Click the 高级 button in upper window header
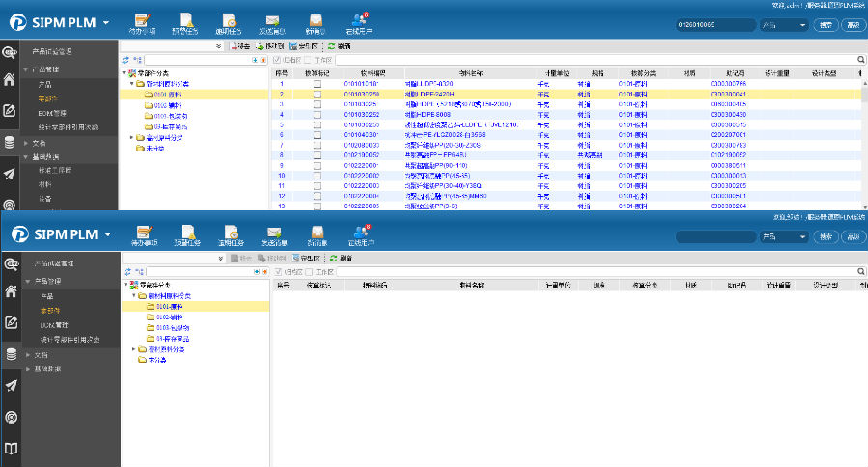Screen dimensions: 868x467 (x=852, y=24)
